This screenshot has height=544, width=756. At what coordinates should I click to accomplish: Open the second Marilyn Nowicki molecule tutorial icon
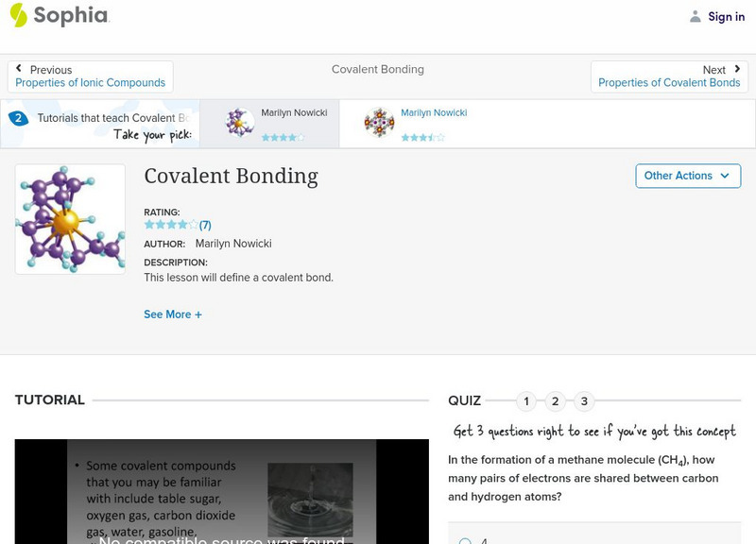point(380,121)
